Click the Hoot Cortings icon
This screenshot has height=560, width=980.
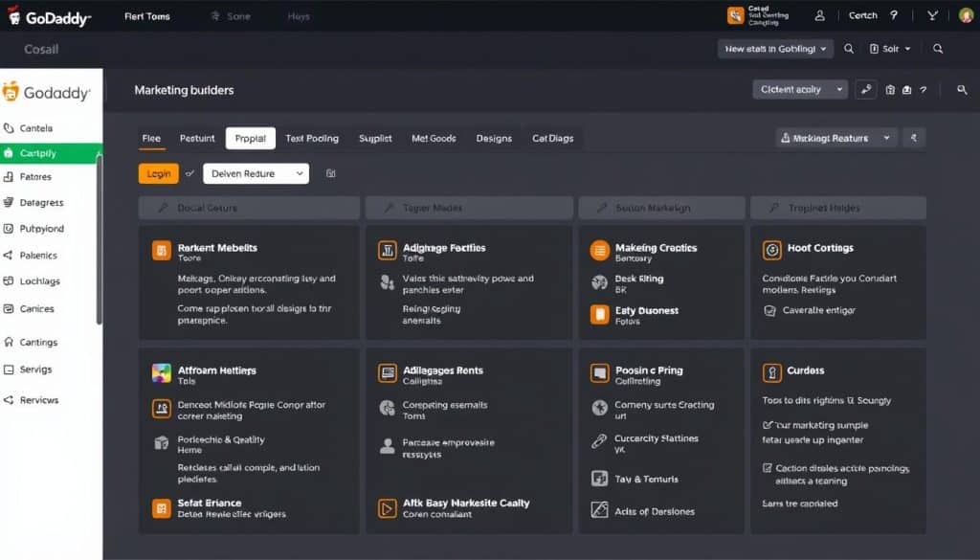pyautogui.click(x=772, y=250)
